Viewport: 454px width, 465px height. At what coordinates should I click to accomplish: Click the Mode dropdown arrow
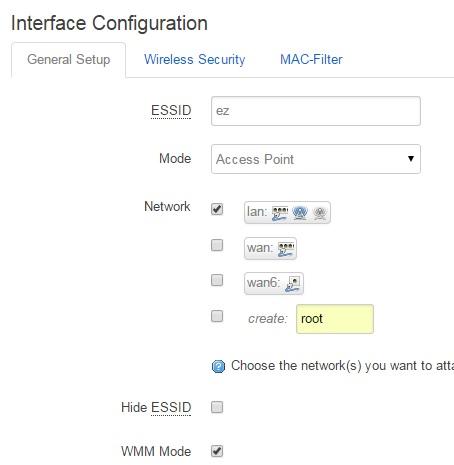pyautogui.click(x=411, y=159)
